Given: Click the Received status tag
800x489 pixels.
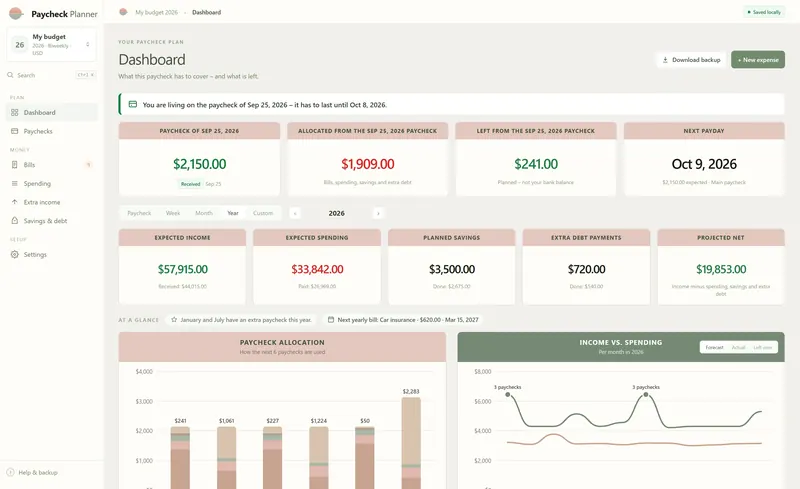Looking at the screenshot, I should click(190, 184).
